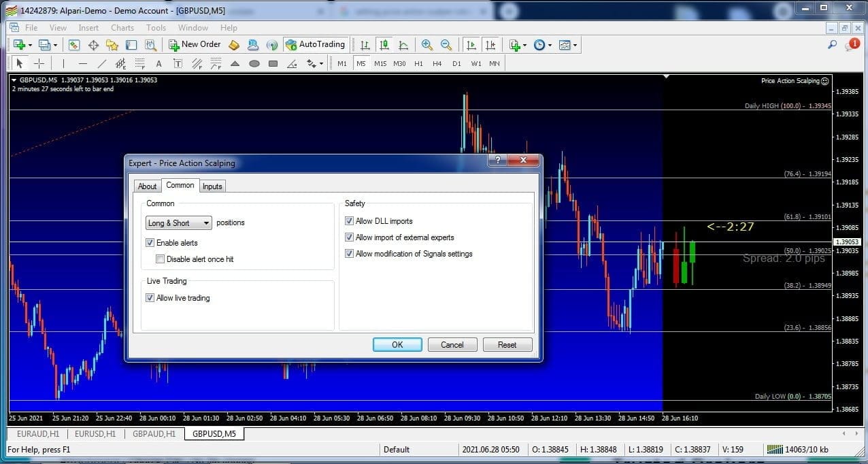
Task: Select the text label A tool
Action: coord(159,64)
